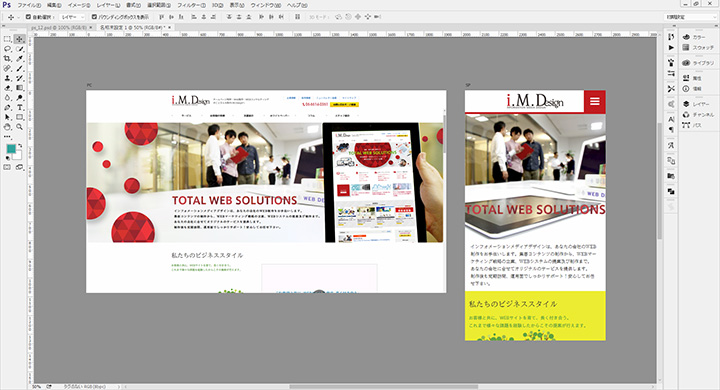Select the Zoom tool in toolbar
This screenshot has height=390, width=720.
(19, 126)
